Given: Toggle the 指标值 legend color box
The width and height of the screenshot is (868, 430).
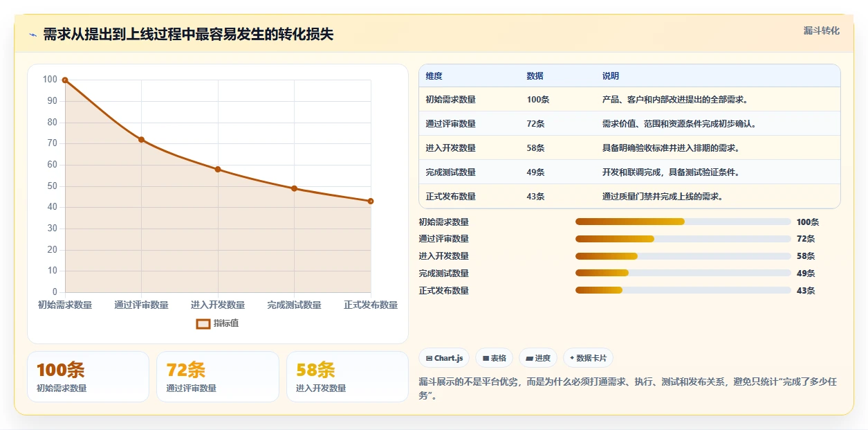Looking at the screenshot, I should [203, 323].
